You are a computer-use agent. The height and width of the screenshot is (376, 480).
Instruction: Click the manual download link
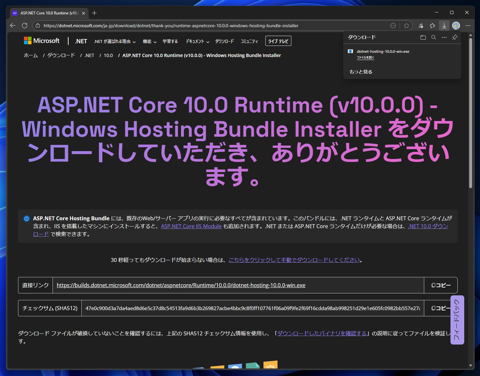click(x=295, y=260)
